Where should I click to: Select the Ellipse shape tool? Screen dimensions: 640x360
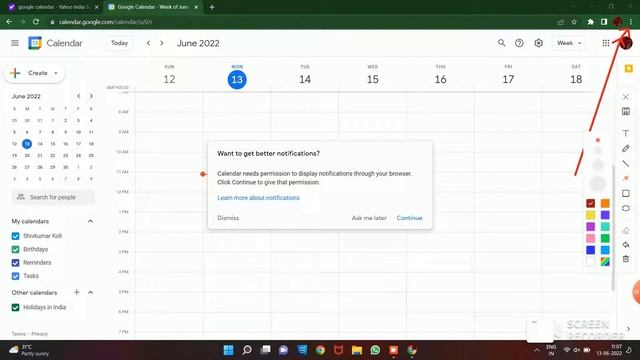626,208
